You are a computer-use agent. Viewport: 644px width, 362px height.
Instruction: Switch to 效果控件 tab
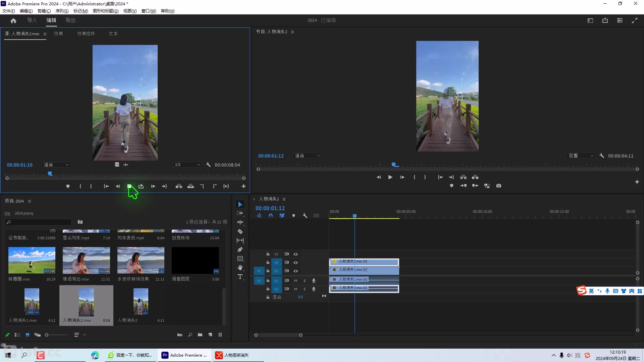pyautogui.click(x=86, y=34)
